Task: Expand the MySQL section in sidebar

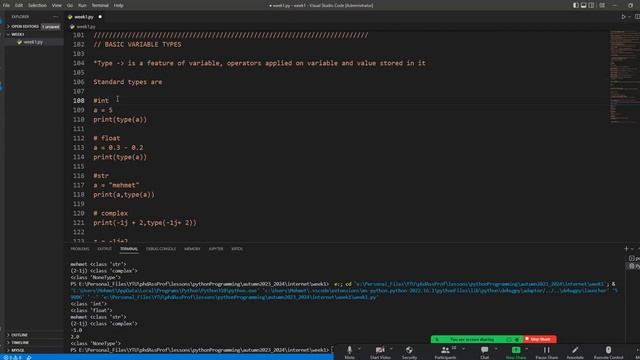Action: 18,350
